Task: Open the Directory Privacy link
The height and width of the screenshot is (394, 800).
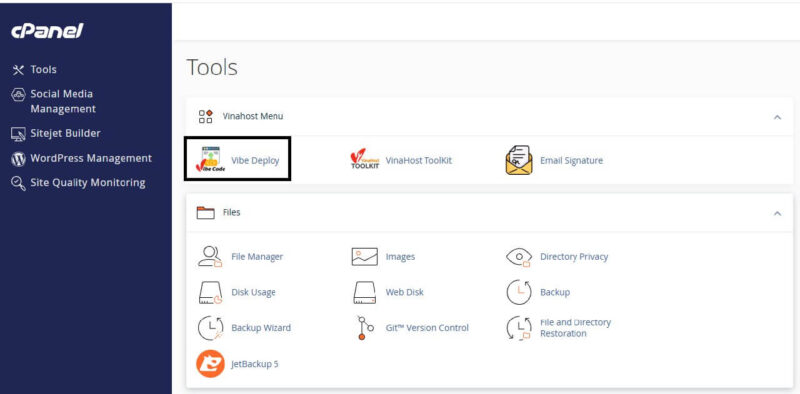Action: [574, 257]
